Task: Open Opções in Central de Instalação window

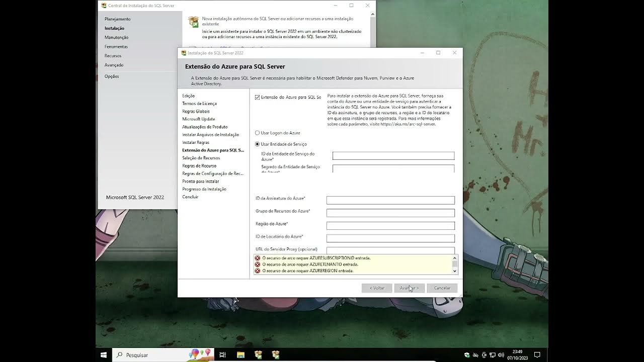Action: [112, 76]
